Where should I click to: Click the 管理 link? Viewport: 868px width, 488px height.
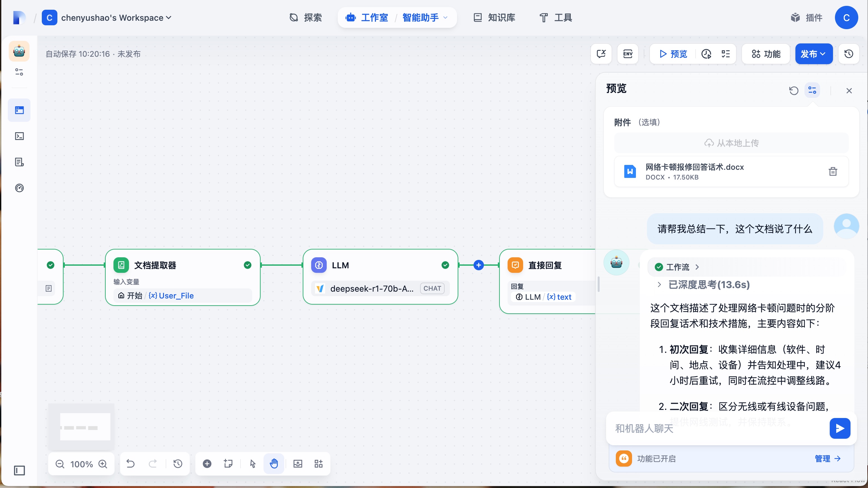pyautogui.click(x=827, y=459)
